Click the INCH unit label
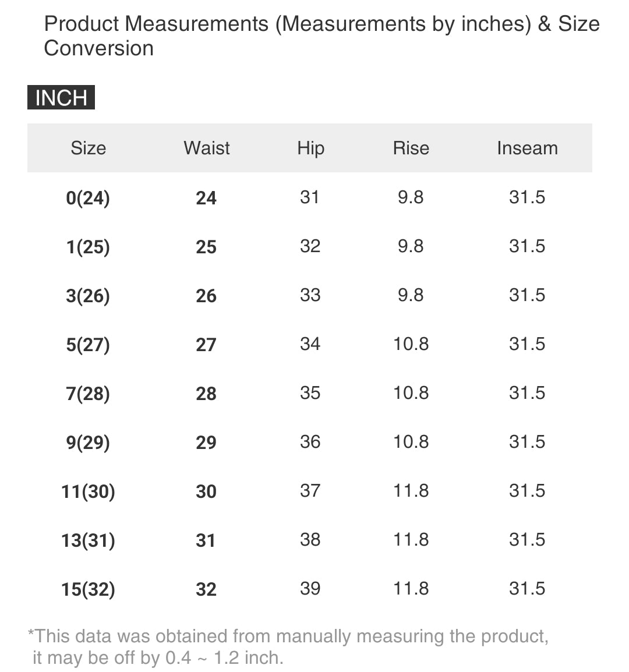 coord(61,98)
